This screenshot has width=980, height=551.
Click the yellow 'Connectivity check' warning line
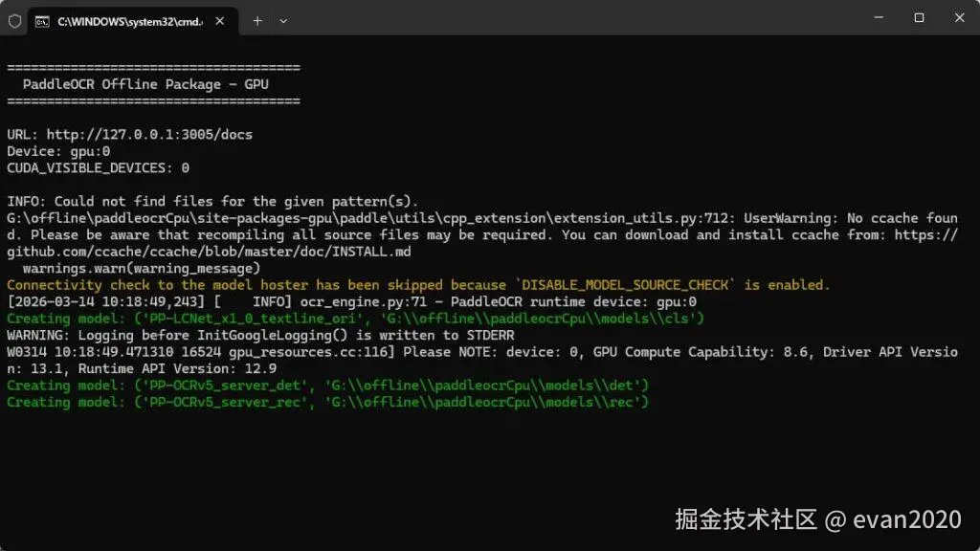418,285
